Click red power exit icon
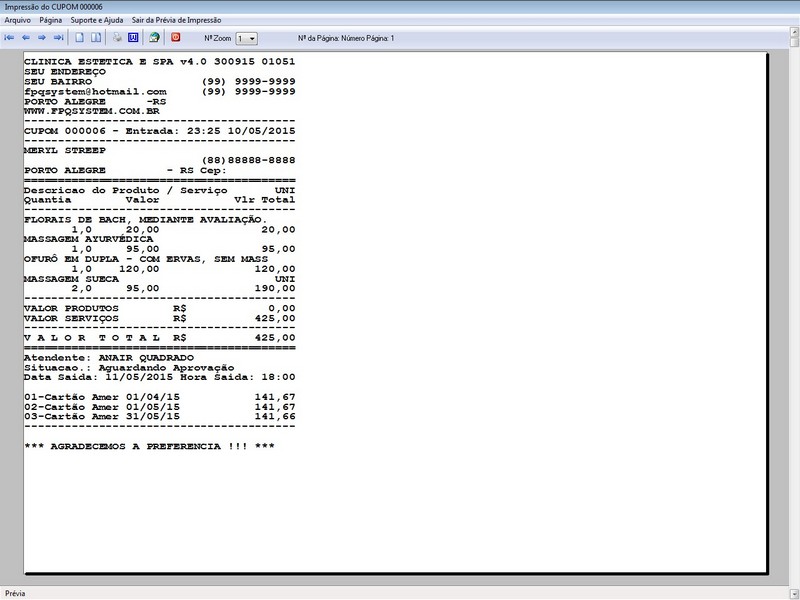 click(176, 37)
